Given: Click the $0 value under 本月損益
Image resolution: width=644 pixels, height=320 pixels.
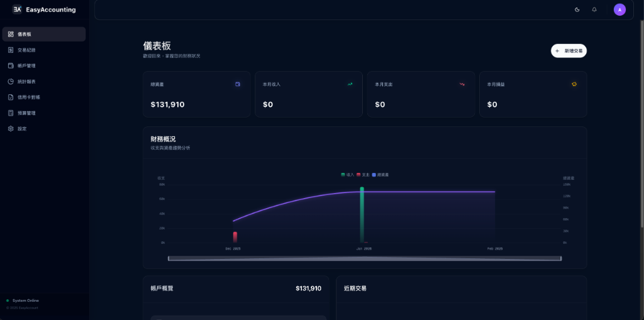Looking at the screenshot, I should pyautogui.click(x=492, y=104).
